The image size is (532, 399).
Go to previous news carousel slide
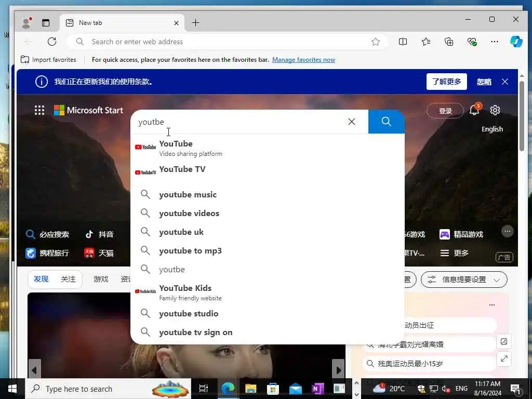click(x=34, y=370)
